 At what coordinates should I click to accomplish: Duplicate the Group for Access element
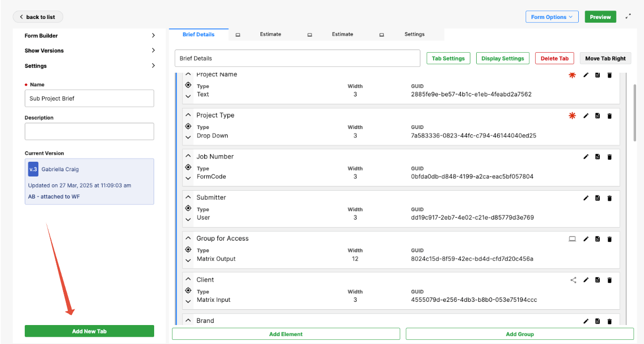coord(598,239)
